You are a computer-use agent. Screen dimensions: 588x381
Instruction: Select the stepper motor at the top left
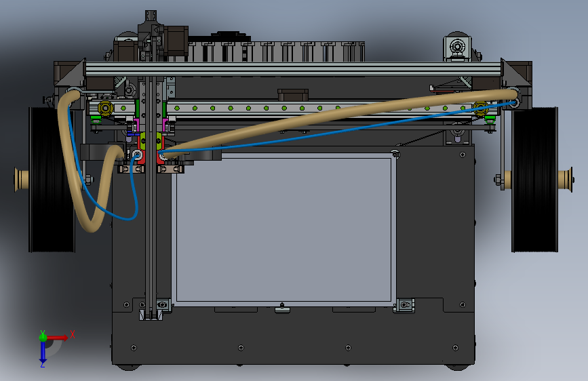(x=176, y=40)
